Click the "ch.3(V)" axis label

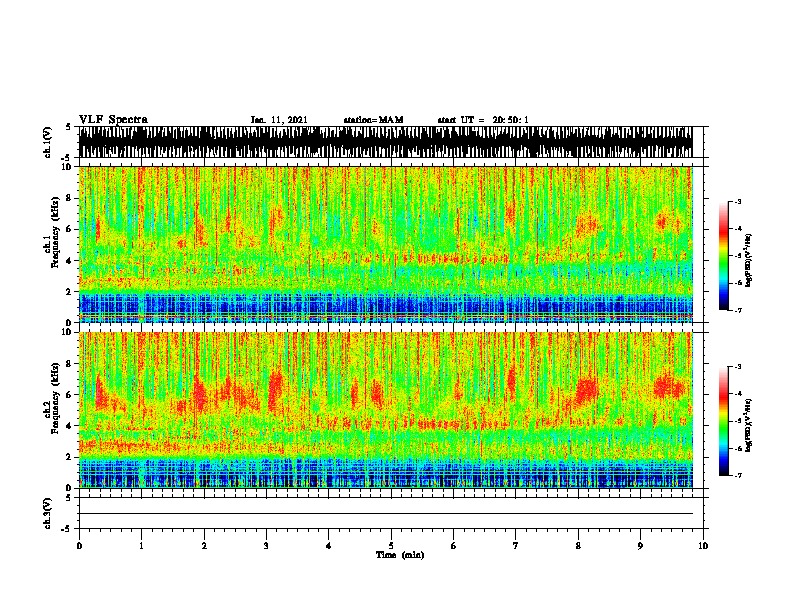(47, 513)
